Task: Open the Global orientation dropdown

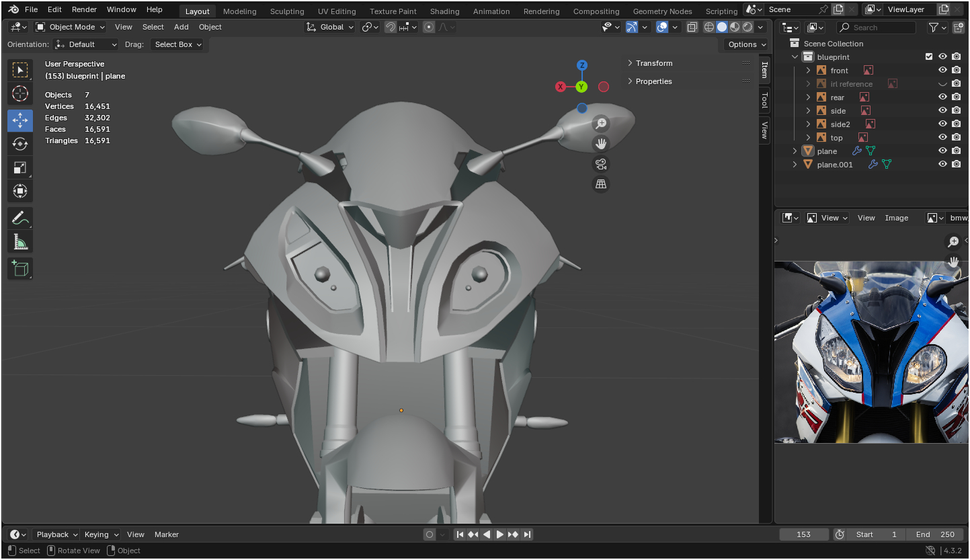Action: 329,27
